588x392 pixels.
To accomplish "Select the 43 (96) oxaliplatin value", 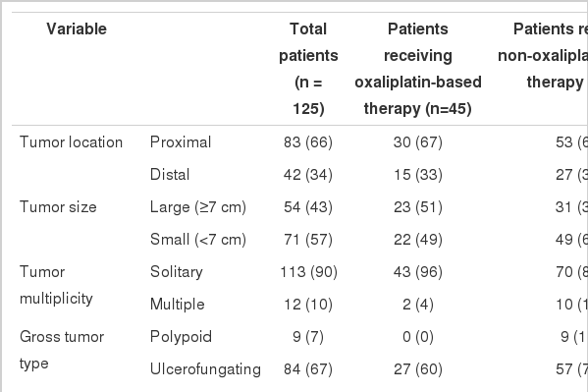I will (418, 272).
